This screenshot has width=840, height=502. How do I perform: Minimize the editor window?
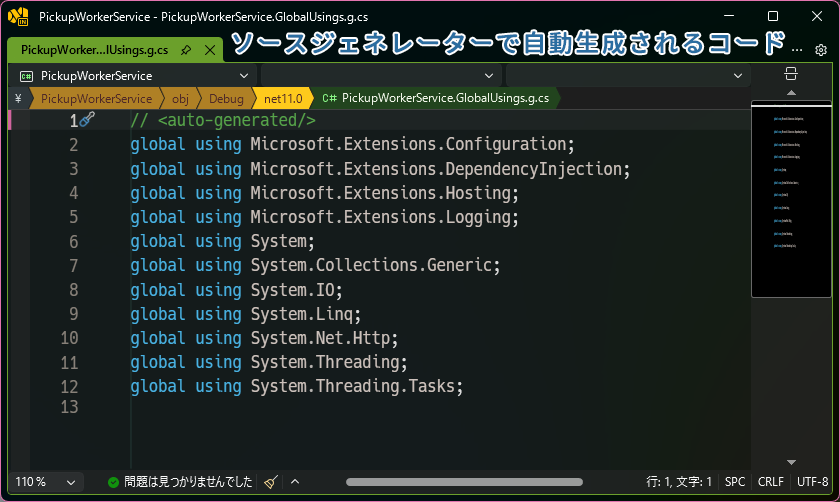[729, 17]
